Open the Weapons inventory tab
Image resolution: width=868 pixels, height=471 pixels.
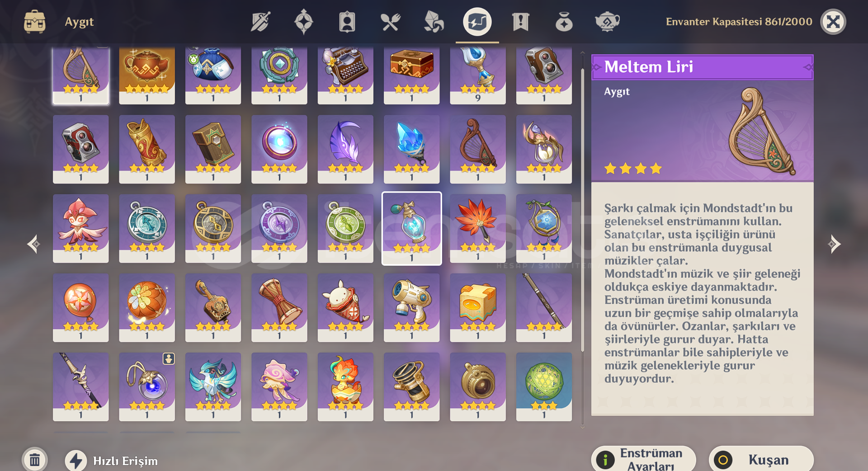[x=260, y=21]
